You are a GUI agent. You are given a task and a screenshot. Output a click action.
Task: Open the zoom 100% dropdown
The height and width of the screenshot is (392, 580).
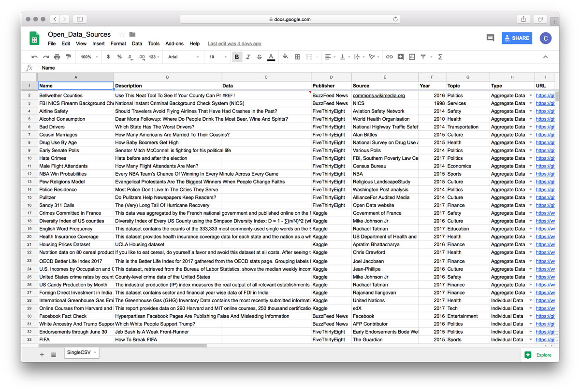click(x=89, y=57)
